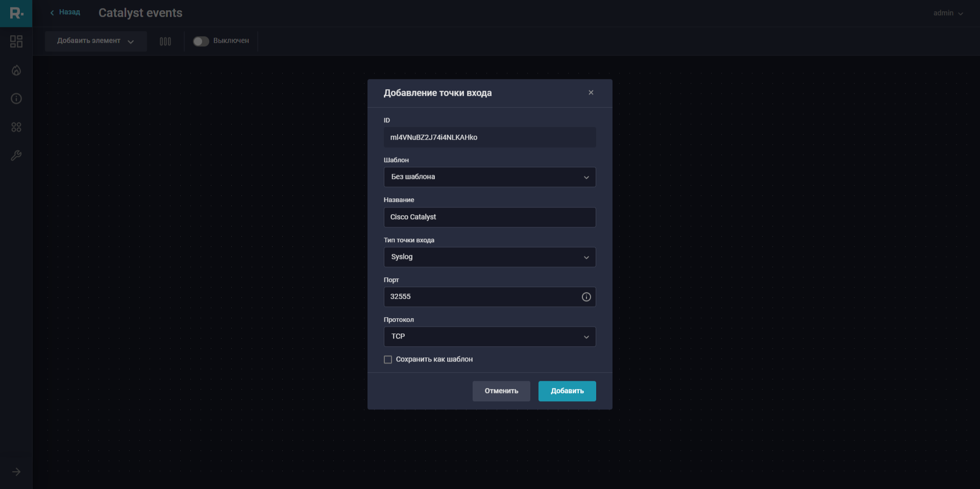Click the Название input field

(489, 217)
